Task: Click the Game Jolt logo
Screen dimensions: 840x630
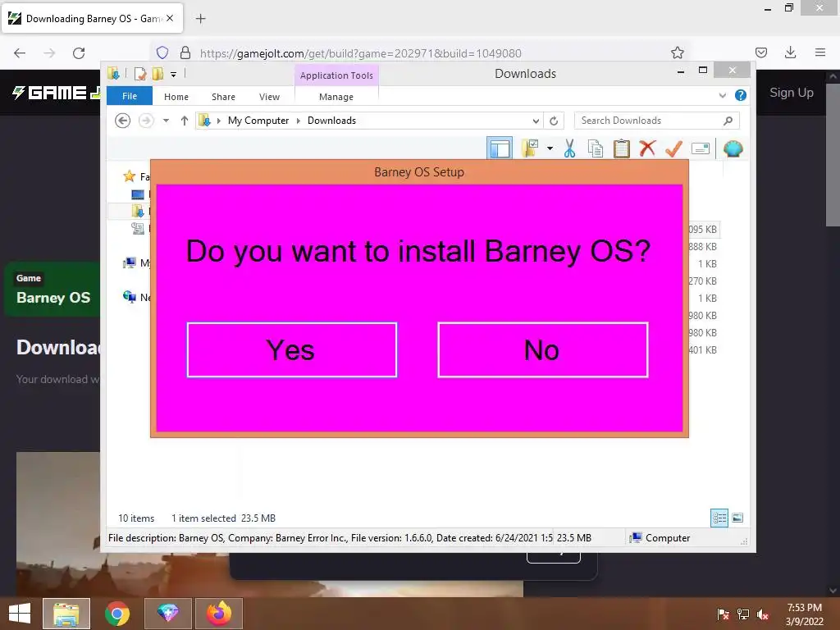Action: [x=57, y=93]
